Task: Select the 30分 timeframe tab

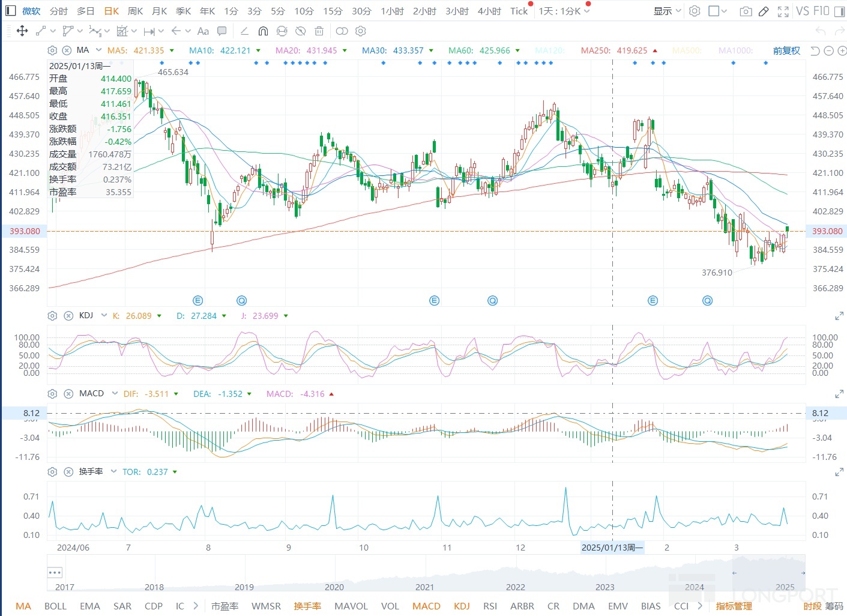Action: point(361,11)
